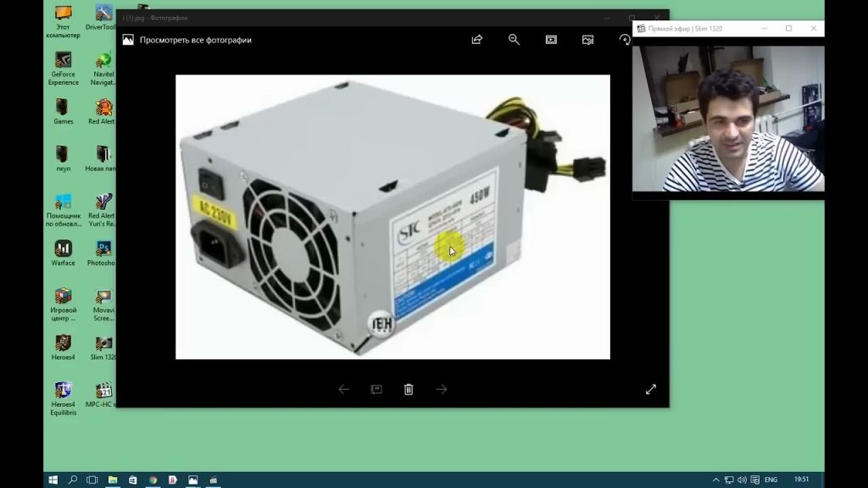868x488 pixels.
Task: Start slideshow from the Photos toolbar
Action: point(551,40)
